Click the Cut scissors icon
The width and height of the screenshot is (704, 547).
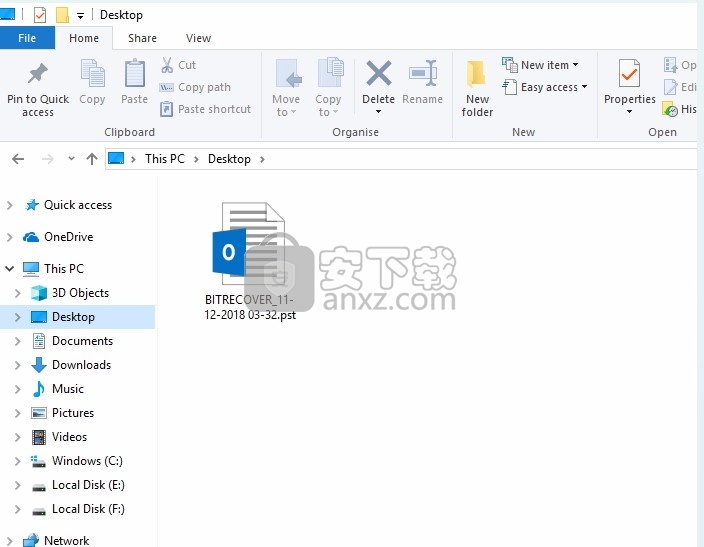click(167, 65)
